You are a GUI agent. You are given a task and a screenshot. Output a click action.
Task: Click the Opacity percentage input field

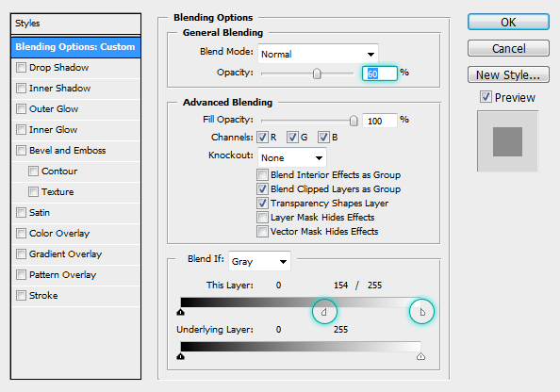(380, 73)
